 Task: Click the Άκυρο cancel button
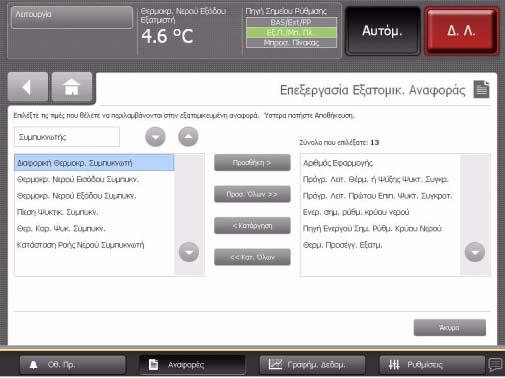450,328
